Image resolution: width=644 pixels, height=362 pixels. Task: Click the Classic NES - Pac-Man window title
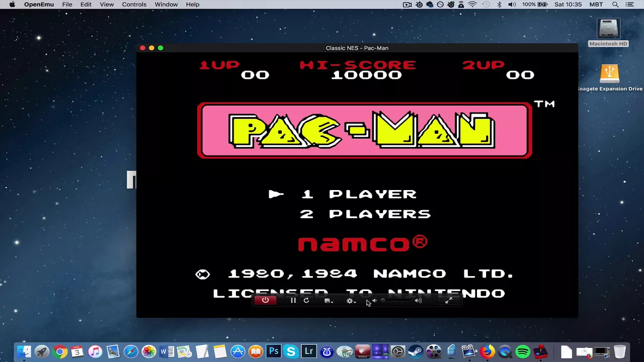coord(357,48)
